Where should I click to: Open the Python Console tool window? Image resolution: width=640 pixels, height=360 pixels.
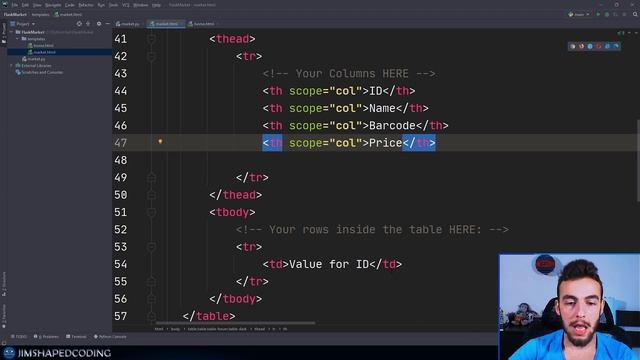pyautogui.click(x=110, y=337)
